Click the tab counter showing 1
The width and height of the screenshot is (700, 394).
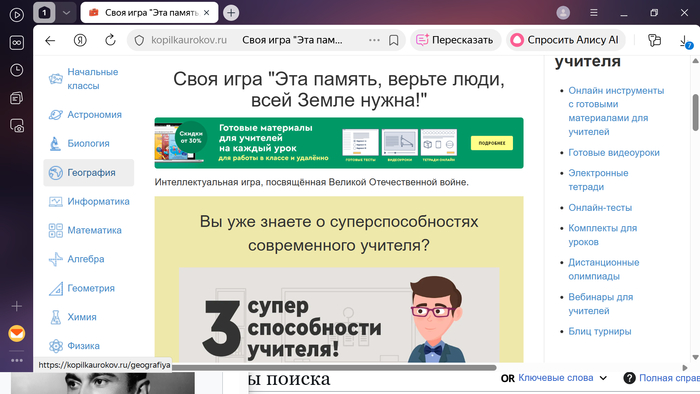(x=44, y=12)
